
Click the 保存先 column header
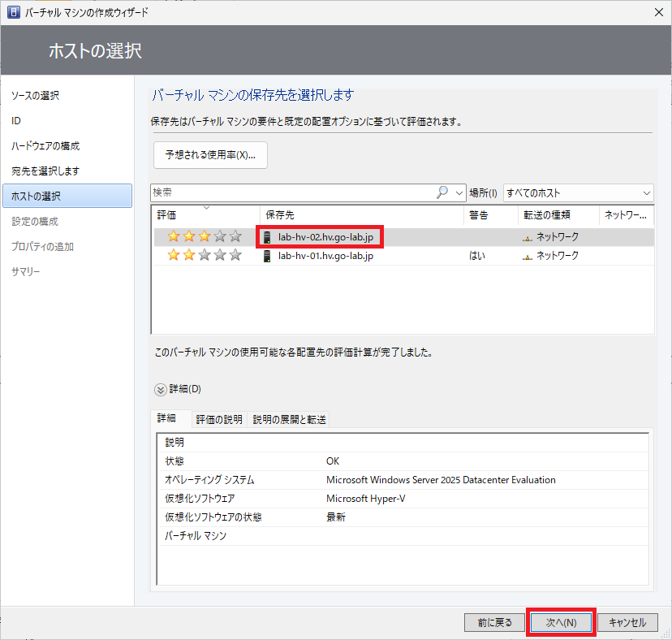click(x=362, y=215)
